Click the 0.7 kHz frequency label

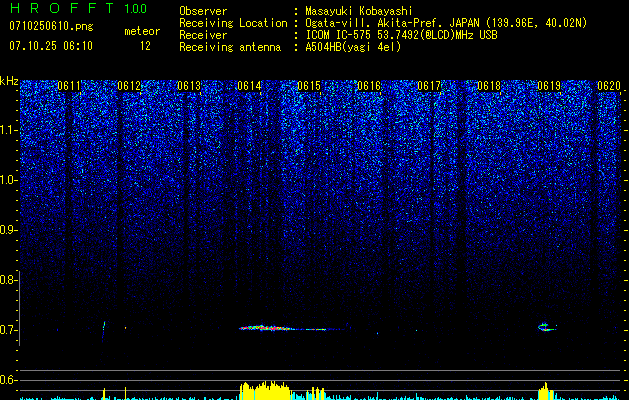pos(9,330)
